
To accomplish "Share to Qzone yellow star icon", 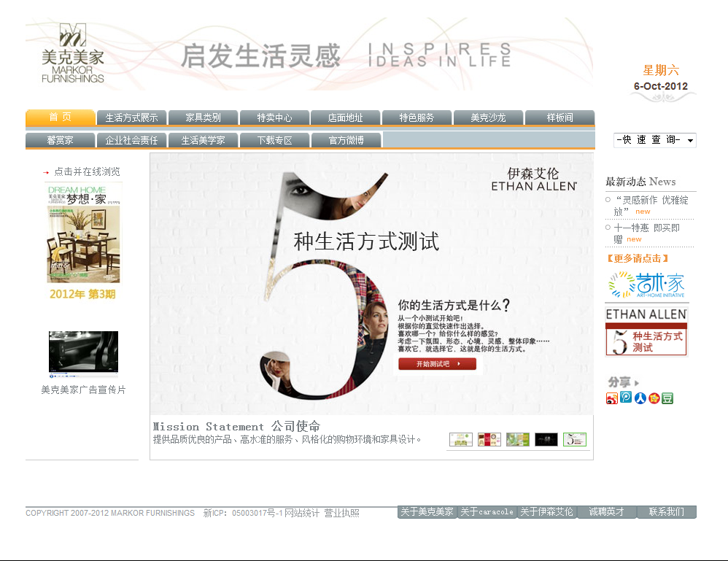I will coord(654,398).
